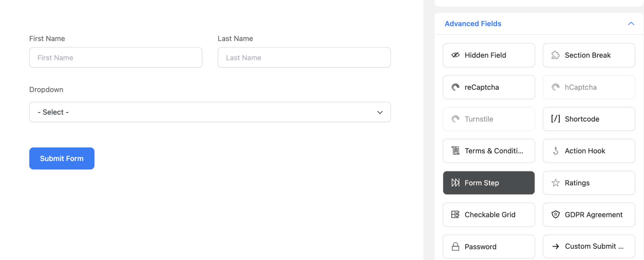Add a Section Break field
Image resolution: width=644 pixels, height=260 pixels.
(x=588, y=55)
